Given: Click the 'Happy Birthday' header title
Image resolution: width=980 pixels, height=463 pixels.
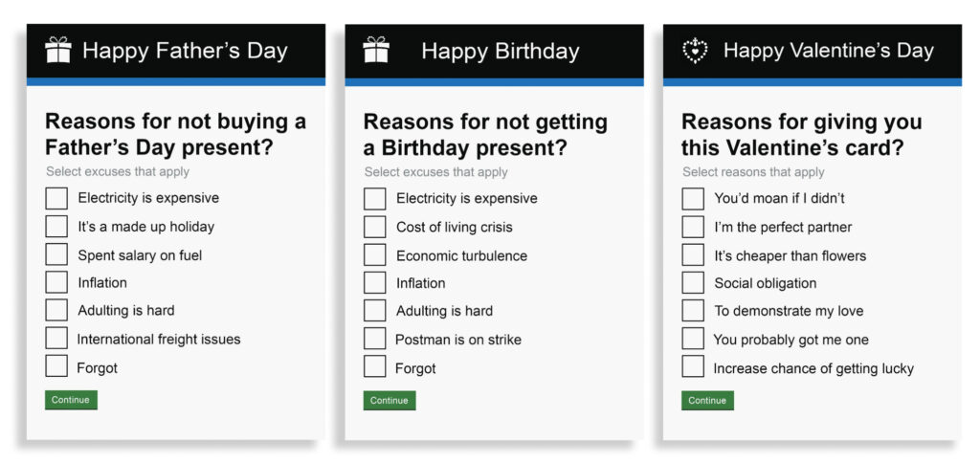Looking at the screenshot, I should 500,51.
